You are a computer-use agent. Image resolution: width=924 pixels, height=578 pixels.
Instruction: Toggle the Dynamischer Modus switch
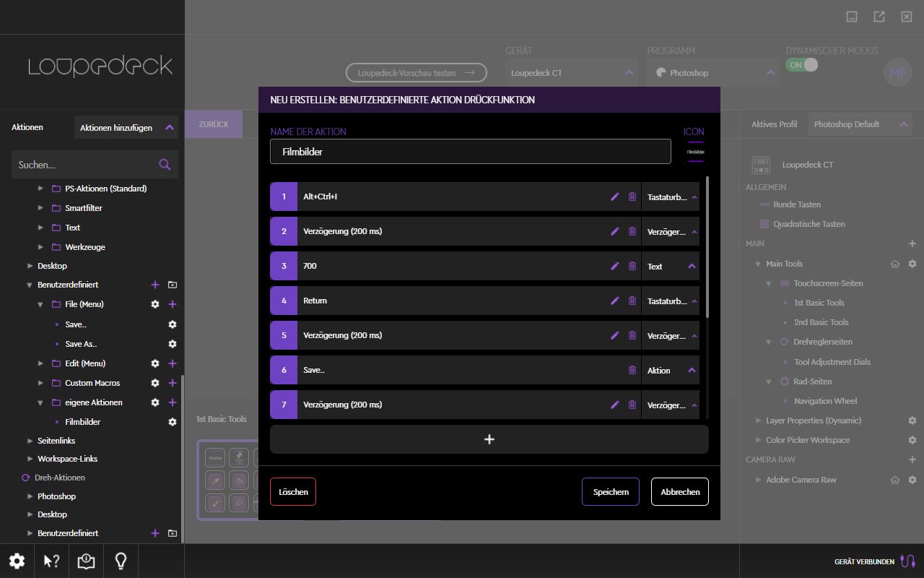pos(802,65)
